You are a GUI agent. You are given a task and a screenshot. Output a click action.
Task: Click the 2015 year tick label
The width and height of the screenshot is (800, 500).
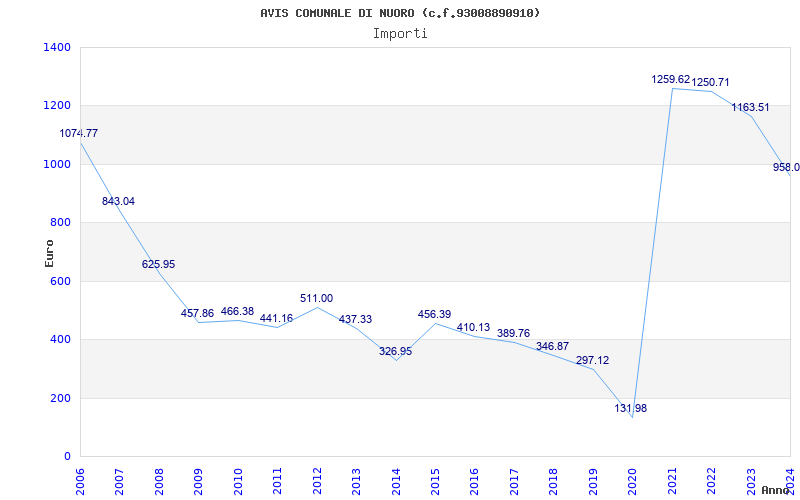click(x=435, y=480)
